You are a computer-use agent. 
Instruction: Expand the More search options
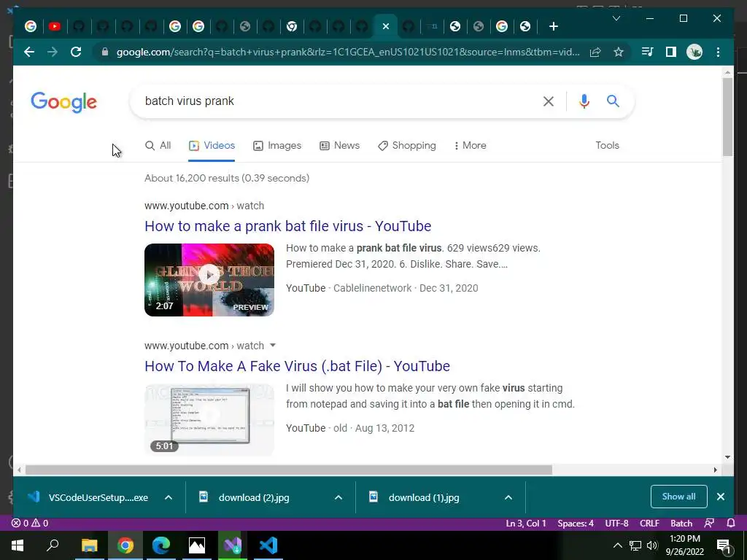[x=471, y=146]
